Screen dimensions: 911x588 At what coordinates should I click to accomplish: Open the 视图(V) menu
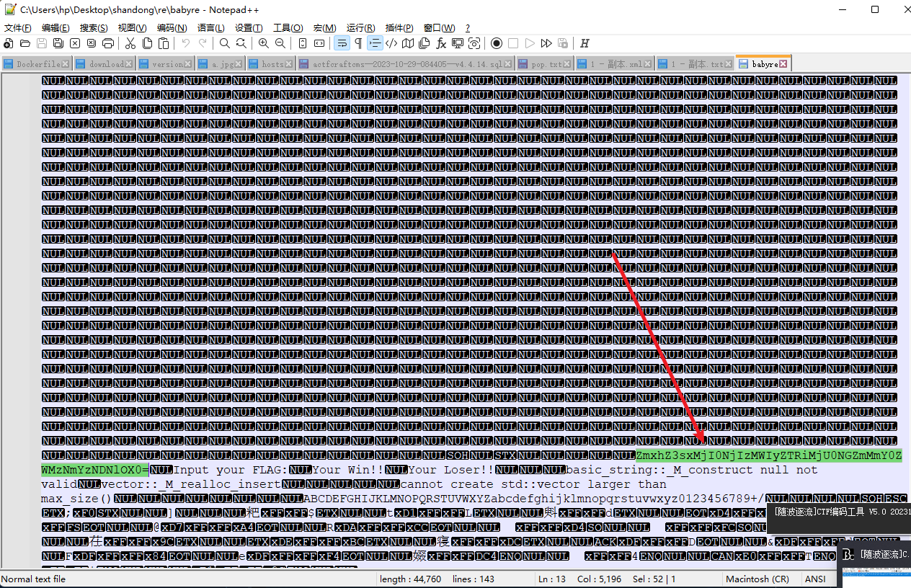(133, 27)
